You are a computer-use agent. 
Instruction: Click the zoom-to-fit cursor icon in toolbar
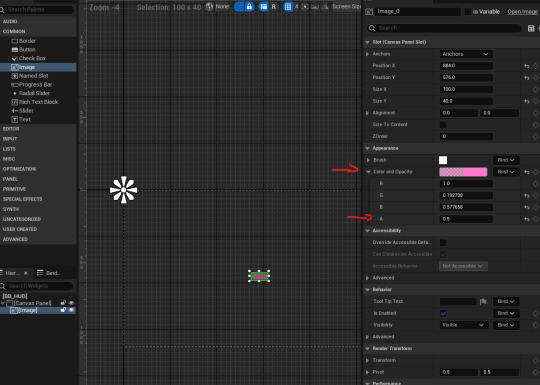(305, 7)
